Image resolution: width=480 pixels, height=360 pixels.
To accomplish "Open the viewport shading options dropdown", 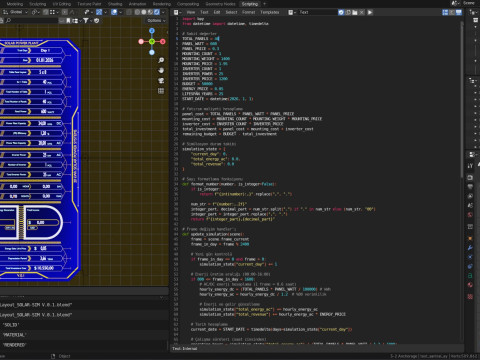I will 163,12.
